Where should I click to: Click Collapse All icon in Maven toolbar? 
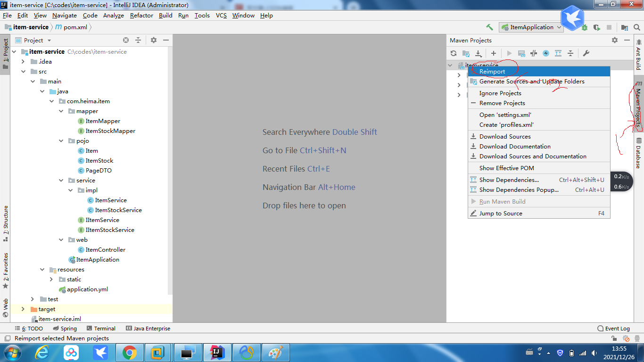pyautogui.click(x=570, y=53)
